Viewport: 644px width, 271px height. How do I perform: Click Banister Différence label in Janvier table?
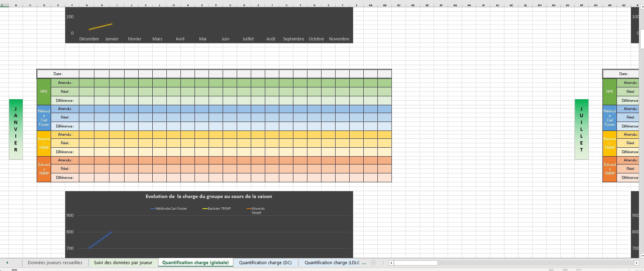point(65,152)
